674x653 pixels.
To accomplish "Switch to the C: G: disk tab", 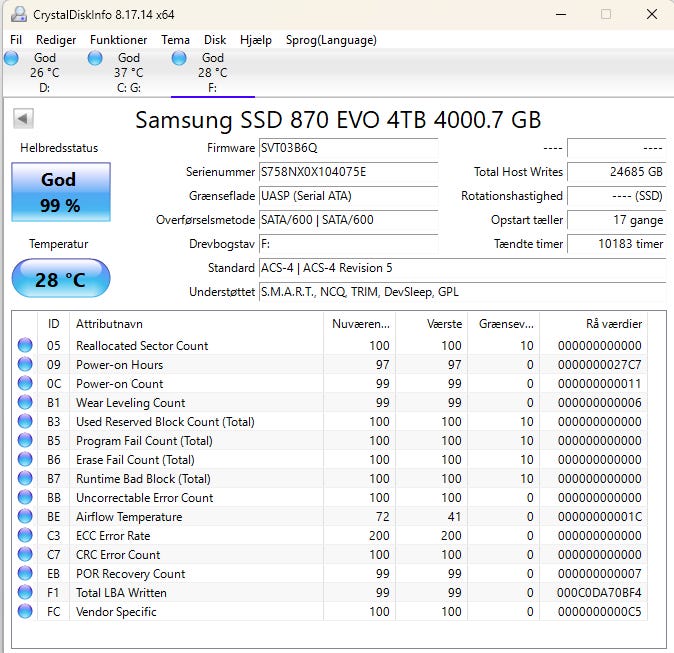I will (x=129, y=73).
